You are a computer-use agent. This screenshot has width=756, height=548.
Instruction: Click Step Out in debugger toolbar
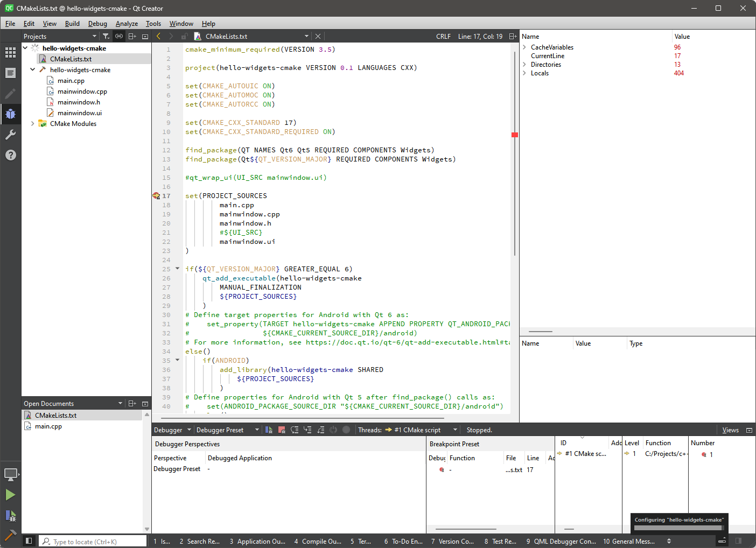tap(320, 430)
